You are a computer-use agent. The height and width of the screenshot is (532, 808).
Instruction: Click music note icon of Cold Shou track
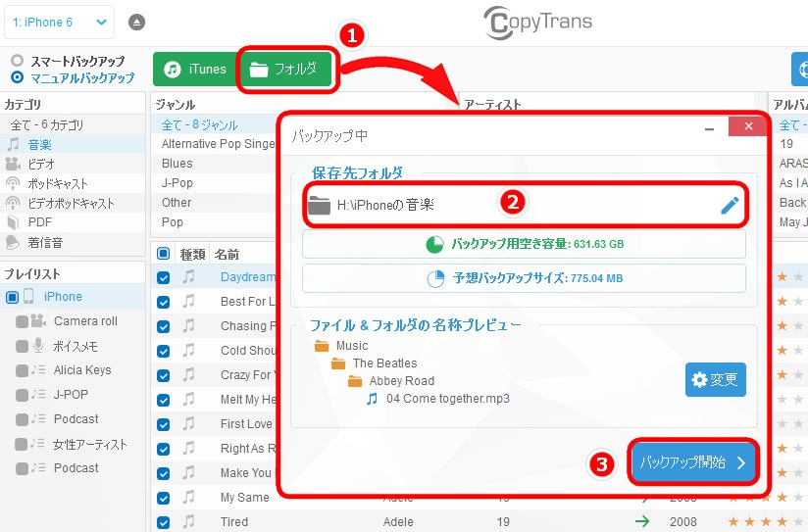(189, 350)
